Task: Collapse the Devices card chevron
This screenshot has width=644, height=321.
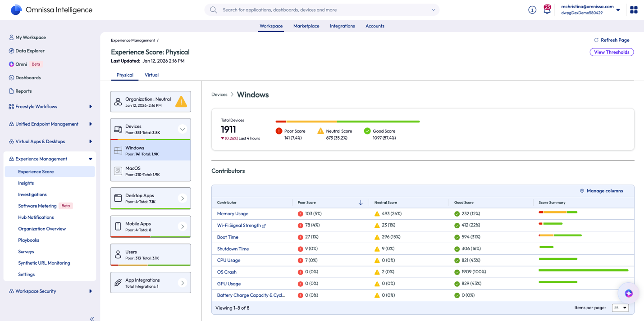Action: (183, 129)
